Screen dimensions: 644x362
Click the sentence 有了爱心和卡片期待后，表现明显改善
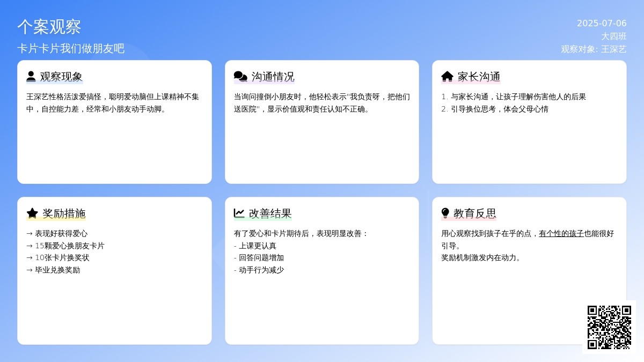[x=302, y=233]
